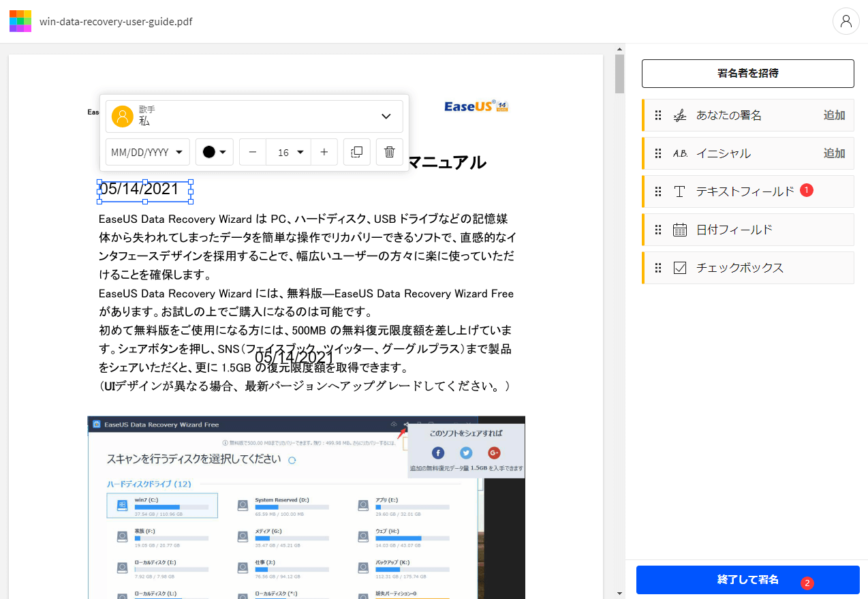Image resolution: width=868 pixels, height=599 pixels.
Task: Click the colorful app logo
Action: pyautogui.click(x=20, y=21)
